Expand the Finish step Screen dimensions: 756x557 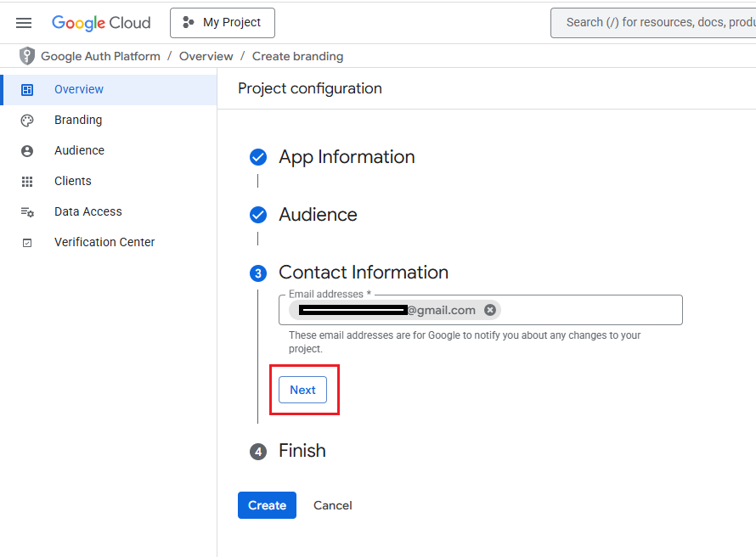pyautogui.click(x=302, y=451)
